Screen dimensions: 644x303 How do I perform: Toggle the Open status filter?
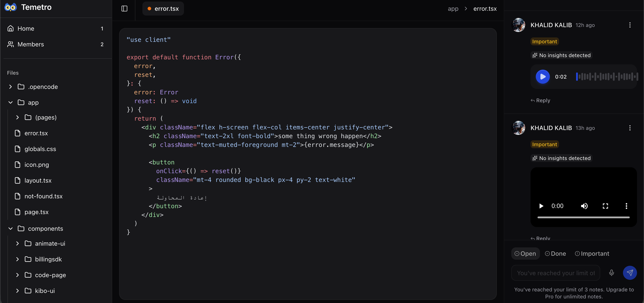[x=525, y=254]
